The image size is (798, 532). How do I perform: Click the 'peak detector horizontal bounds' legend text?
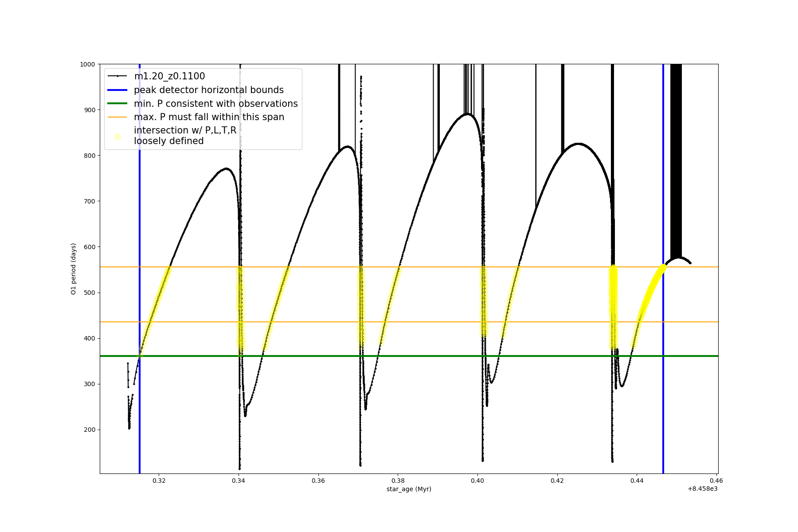click(x=208, y=90)
